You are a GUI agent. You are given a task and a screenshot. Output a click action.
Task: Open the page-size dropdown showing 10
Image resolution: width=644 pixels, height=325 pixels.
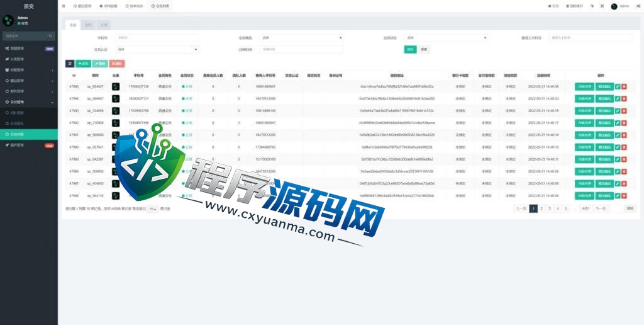(153, 209)
